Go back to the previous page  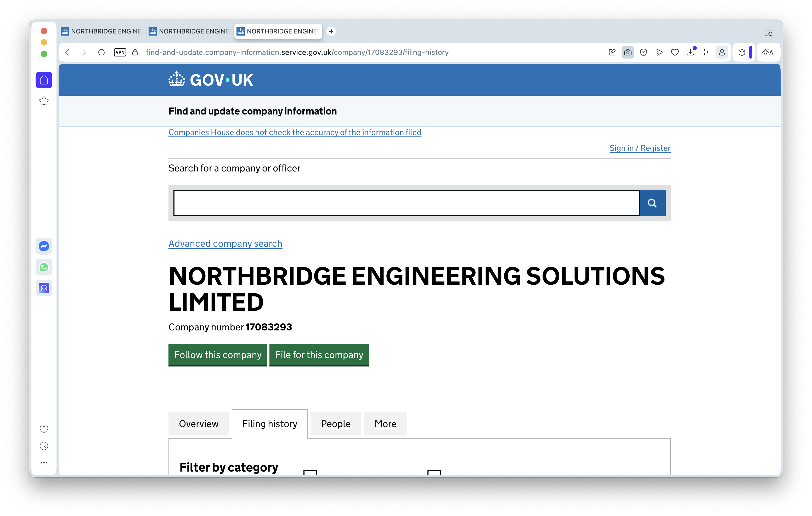pos(67,52)
